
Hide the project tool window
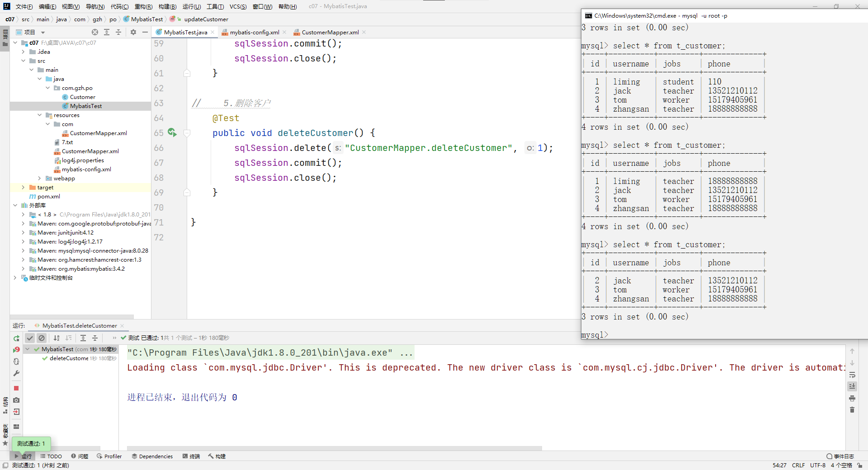coord(145,32)
